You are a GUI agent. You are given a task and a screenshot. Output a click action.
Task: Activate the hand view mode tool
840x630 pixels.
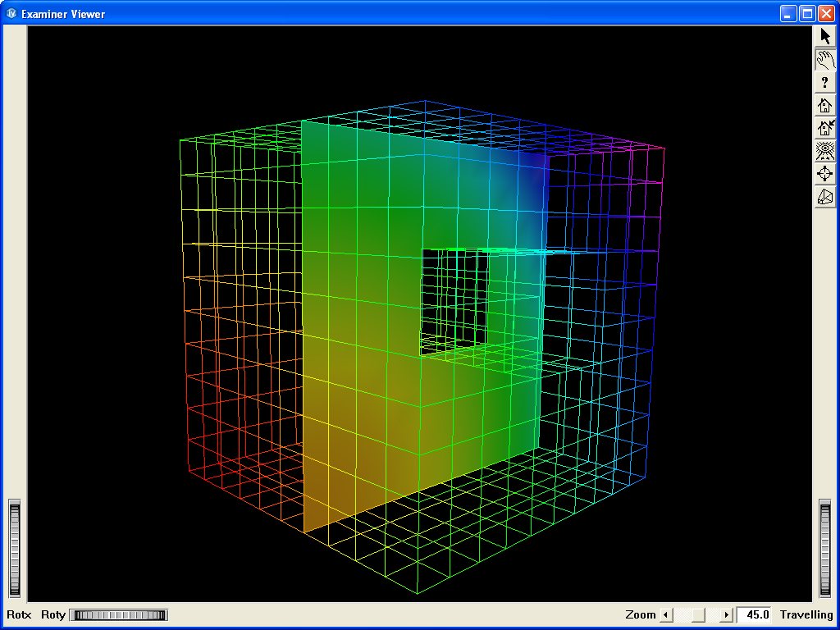pos(825,59)
